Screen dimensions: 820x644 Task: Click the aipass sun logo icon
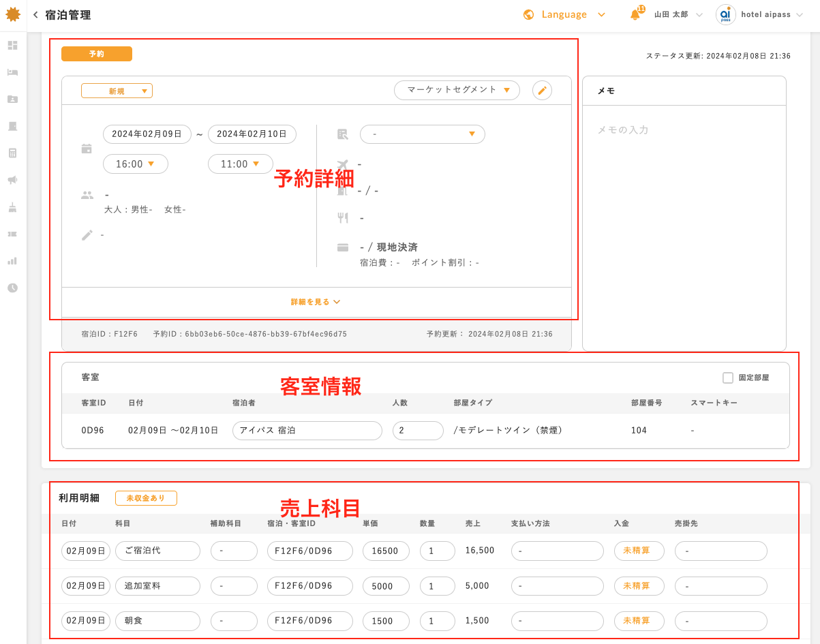[x=13, y=14]
